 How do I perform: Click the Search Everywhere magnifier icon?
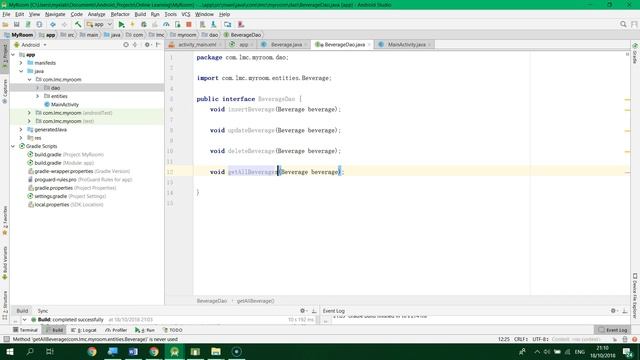point(623,24)
